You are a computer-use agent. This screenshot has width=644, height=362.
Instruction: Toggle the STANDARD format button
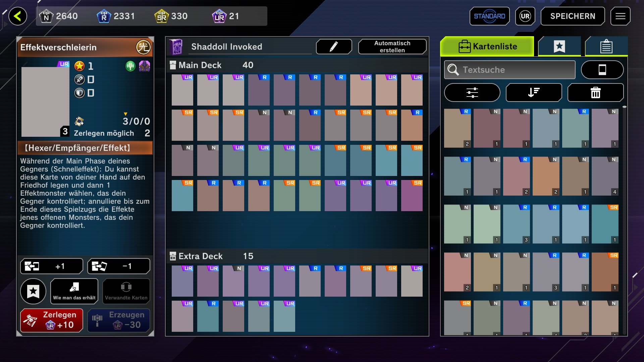[489, 16]
